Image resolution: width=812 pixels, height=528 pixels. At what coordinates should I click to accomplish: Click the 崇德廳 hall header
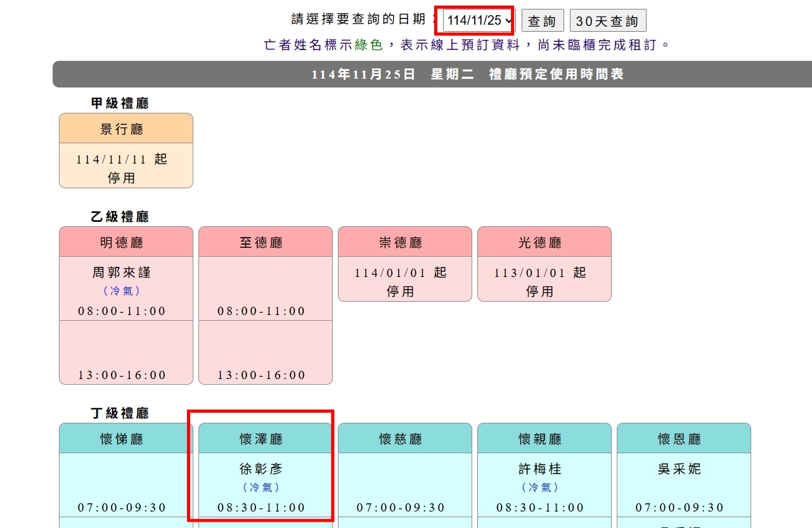404,242
